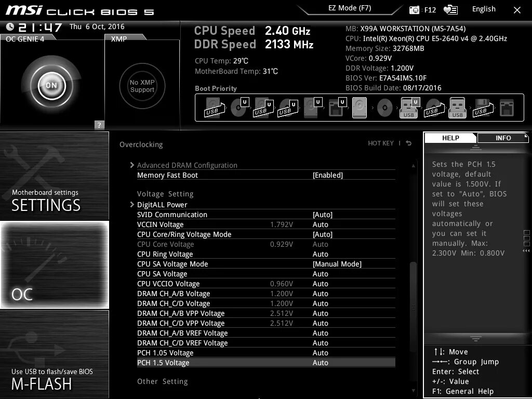Edit CPU Ring Voltage Auto value
The height and width of the screenshot is (399, 532).
pyautogui.click(x=320, y=254)
